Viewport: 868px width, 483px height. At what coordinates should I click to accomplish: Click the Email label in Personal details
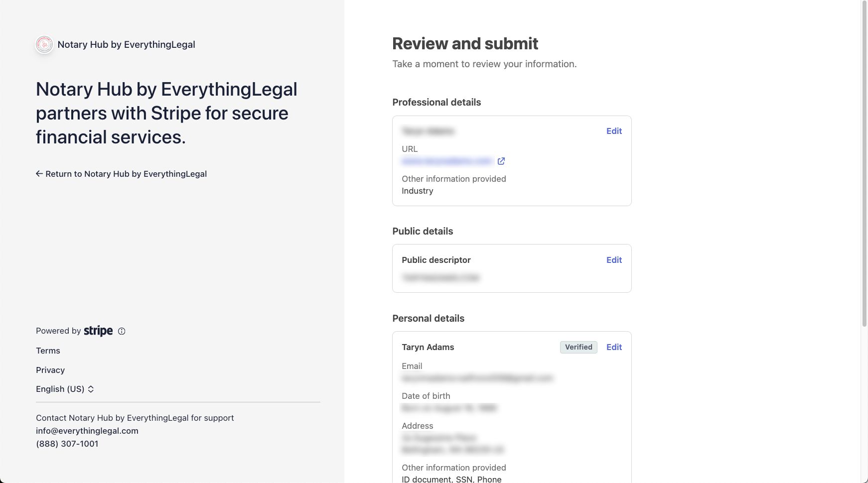(x=412, y=366)
